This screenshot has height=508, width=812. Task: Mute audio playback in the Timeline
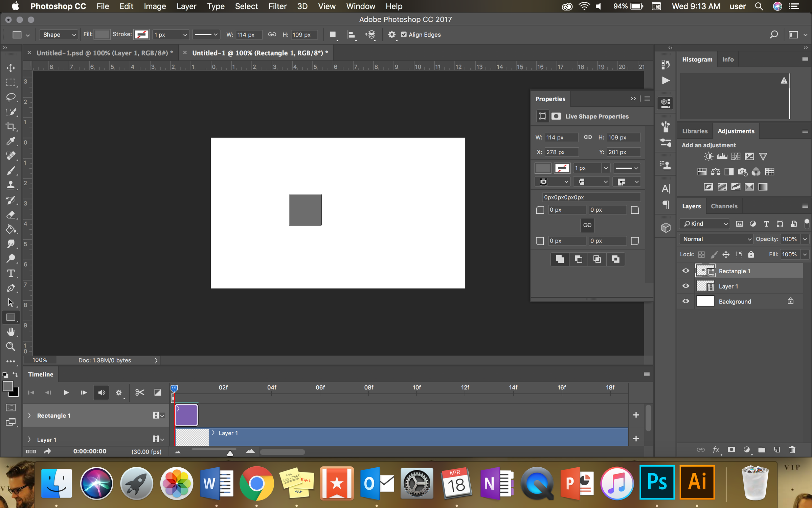[101, 393]
